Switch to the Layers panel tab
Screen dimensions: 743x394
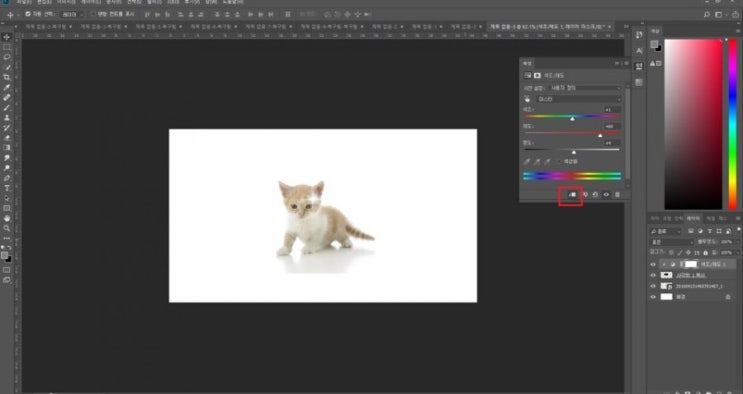(693, 219)
